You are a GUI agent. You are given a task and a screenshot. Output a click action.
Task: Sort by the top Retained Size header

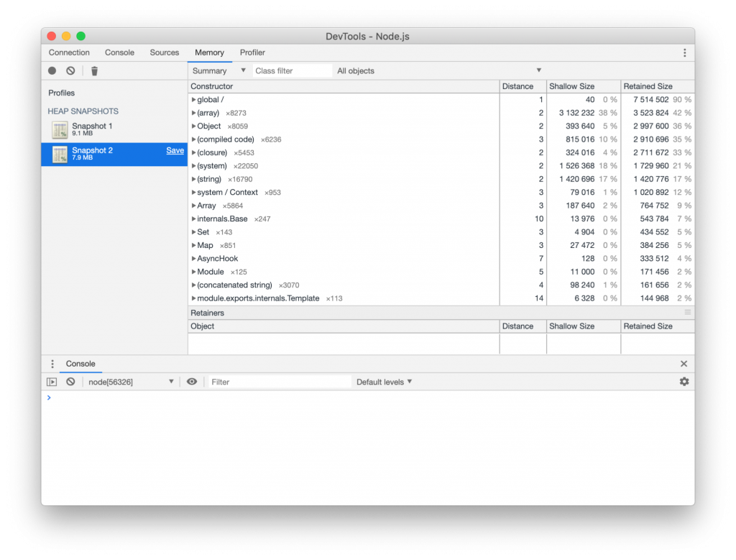click(x=658, y=86)
